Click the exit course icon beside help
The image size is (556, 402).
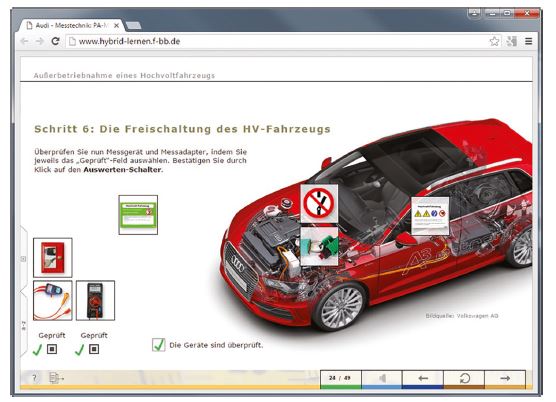point(56,378)
